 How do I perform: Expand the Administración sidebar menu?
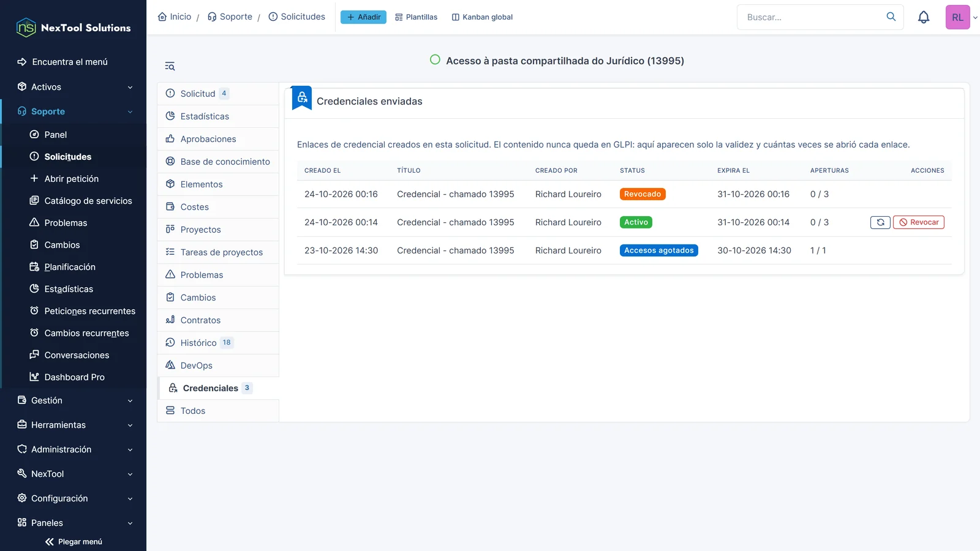[x=73, y=449]
